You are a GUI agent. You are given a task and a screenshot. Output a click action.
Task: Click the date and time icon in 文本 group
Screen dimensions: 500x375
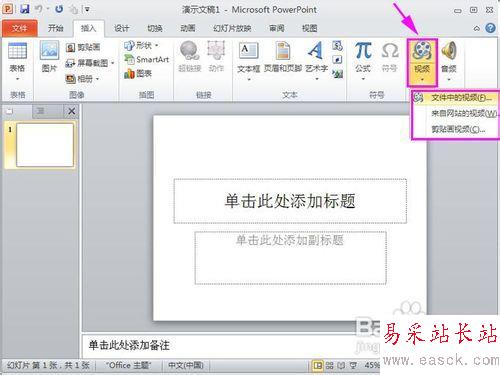[x=337, y=46]
